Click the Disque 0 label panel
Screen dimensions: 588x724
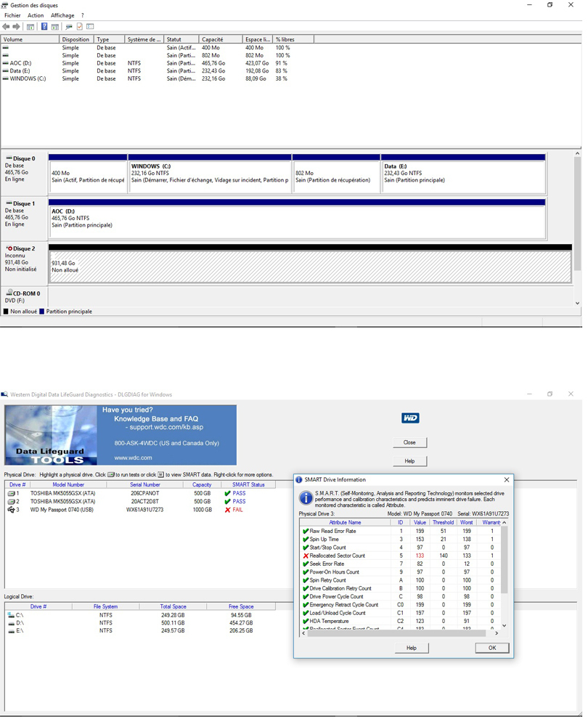[x=24, y=173]
